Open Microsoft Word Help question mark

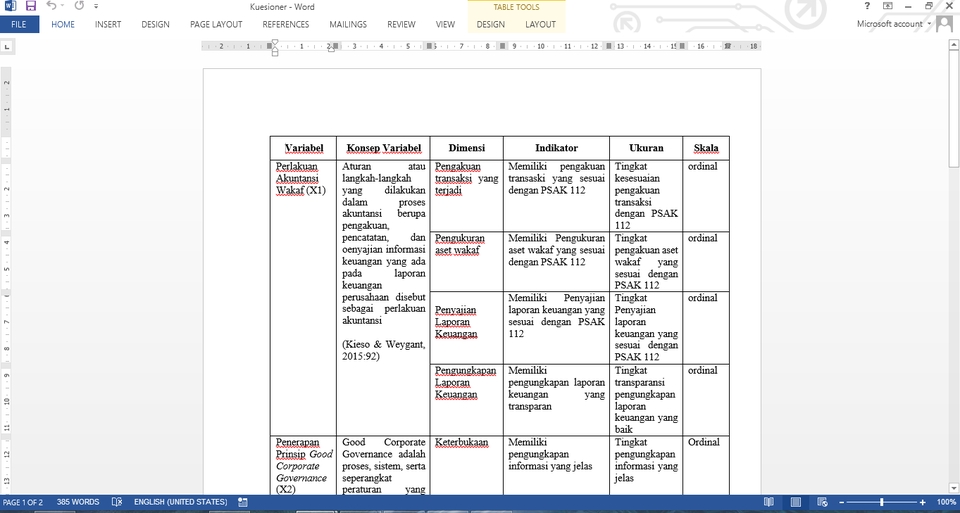point(867,6)
